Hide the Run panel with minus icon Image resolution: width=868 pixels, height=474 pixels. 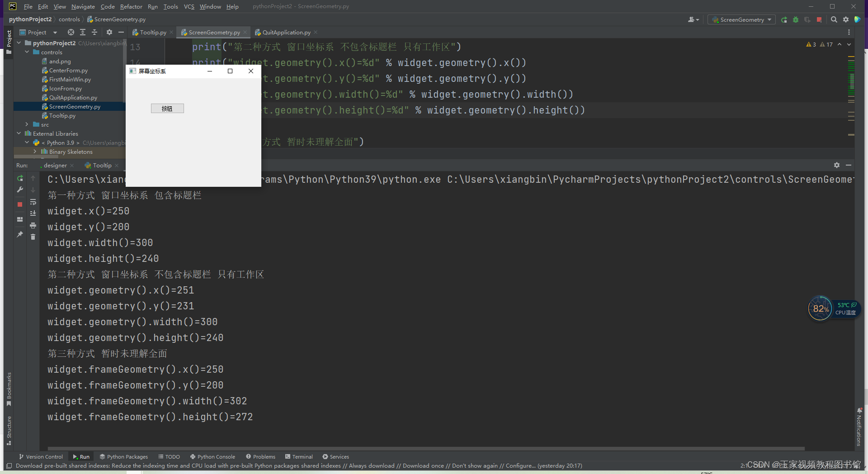click(x=849, y=165)
